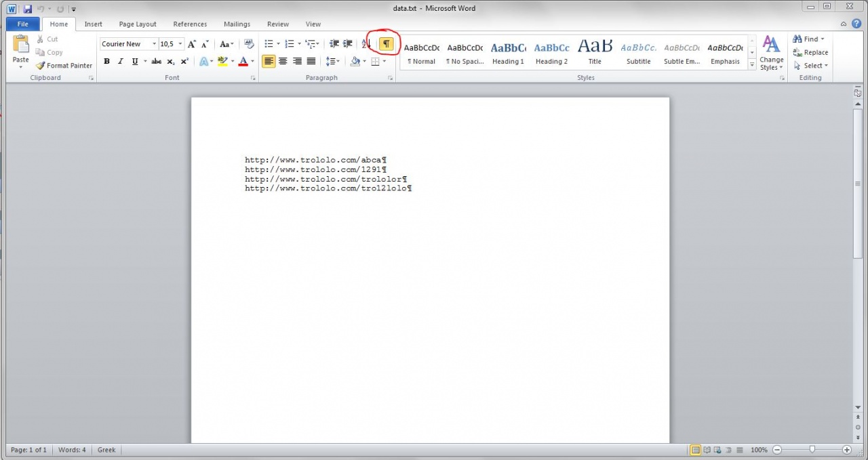Open the Bullets list dropdown arrow
868x460 pixels.
click(x=278, y=44)
